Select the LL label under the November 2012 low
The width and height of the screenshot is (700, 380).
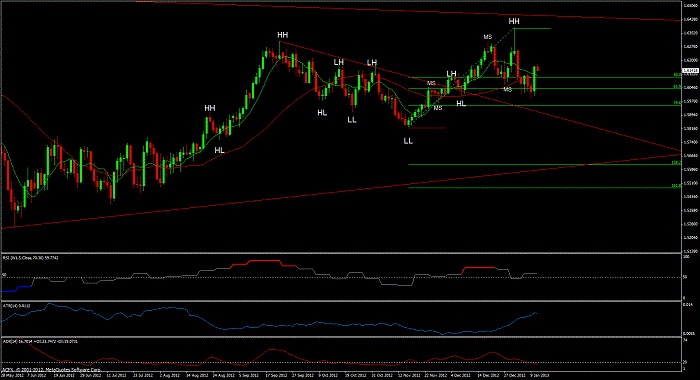(408, 141)
